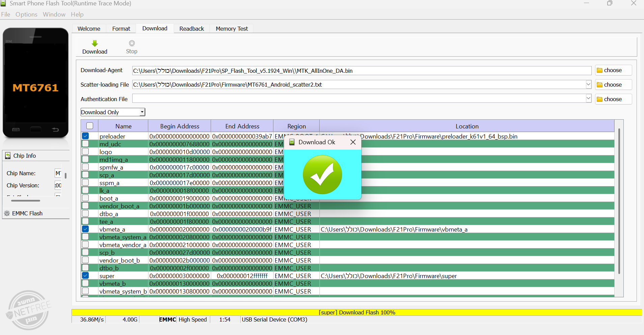
Task: Open the Options menu
Action: (26, 14)
